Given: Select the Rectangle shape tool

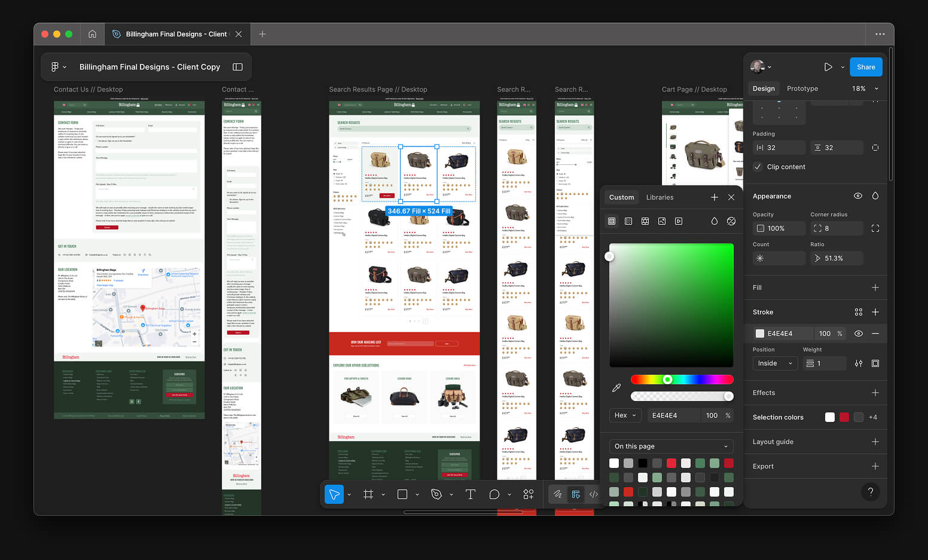Looking at the screenshot, I should pyautogui.click(x=402, y=494).
